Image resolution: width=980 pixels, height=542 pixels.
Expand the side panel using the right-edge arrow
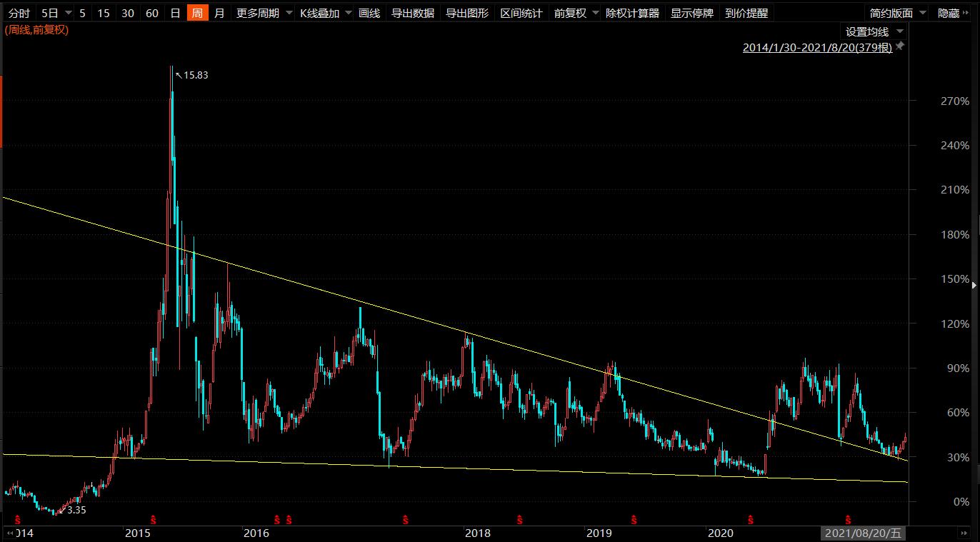(x=975, y=285)
